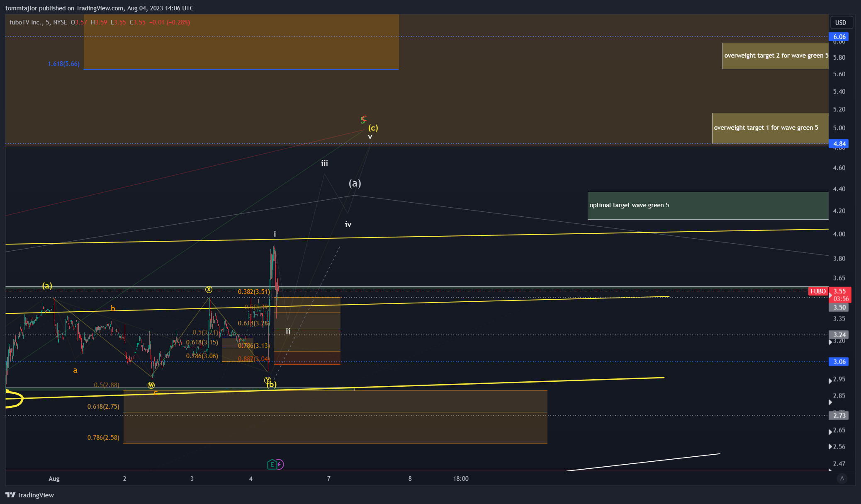Click the 2.56 price marker arrow
Image resolution: width=861 pixels, height=504 pixels.
point(830,447)
